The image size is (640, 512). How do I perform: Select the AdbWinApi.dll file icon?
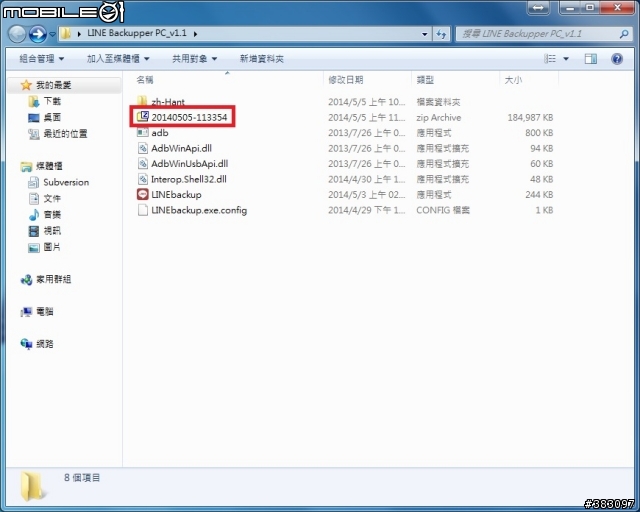click(142, 148)
